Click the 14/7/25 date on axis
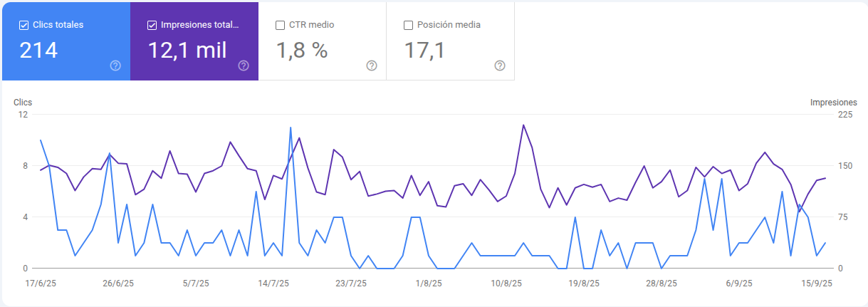Screen dimensions: 868x307 coord(273,283)
